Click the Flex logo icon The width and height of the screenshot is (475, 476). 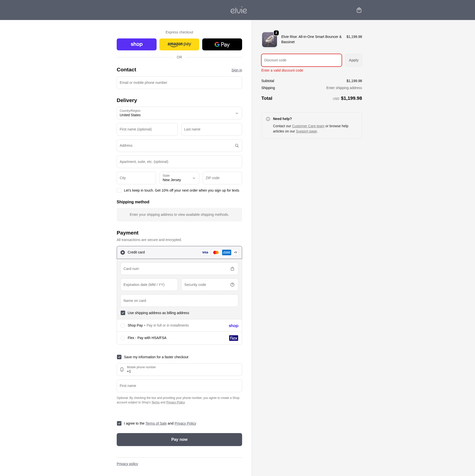(x=233, y=338)
